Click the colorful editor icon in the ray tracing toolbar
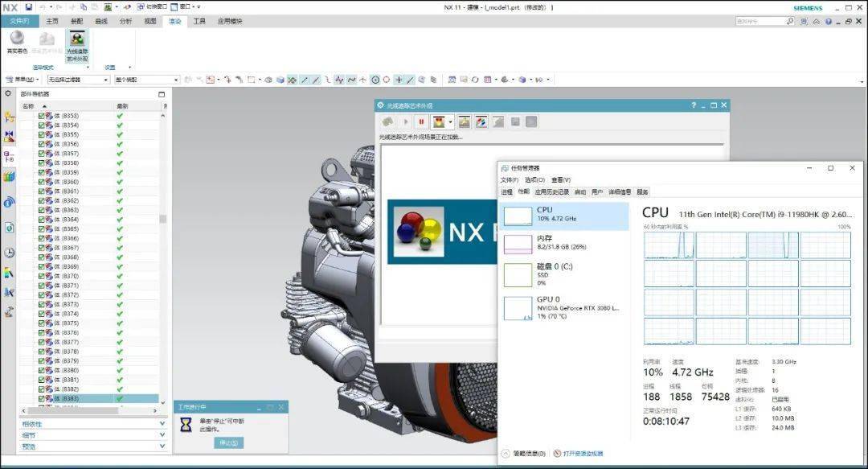 [x=481, y=122]
